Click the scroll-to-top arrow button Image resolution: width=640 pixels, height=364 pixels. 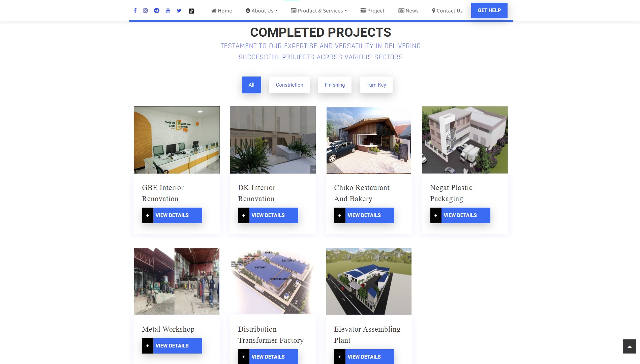coord(629,346)
